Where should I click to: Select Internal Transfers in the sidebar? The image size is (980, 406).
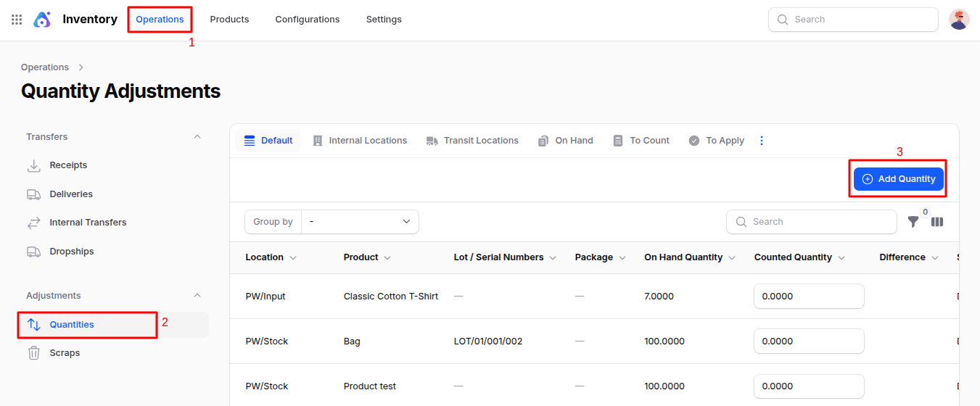(x=87, y=223)
